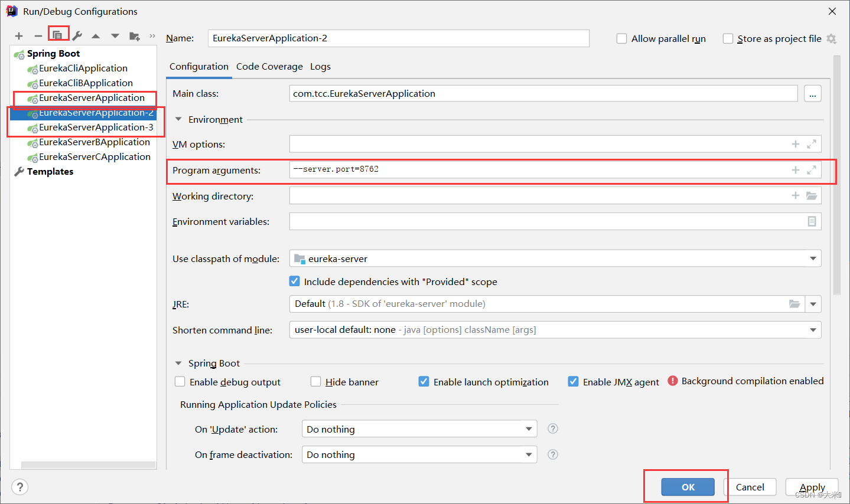Move configuration down arrow
This screenshot has height=504, width=850.
(x=115, y=36)
